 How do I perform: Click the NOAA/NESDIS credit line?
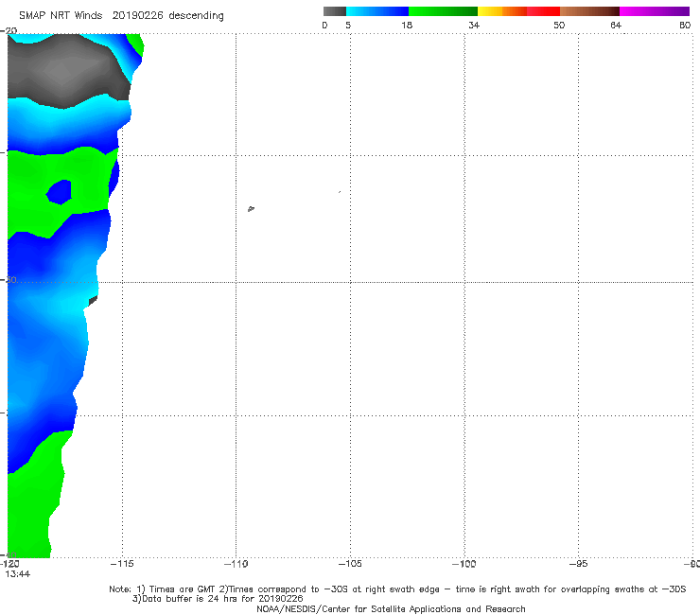coord(391,609)
